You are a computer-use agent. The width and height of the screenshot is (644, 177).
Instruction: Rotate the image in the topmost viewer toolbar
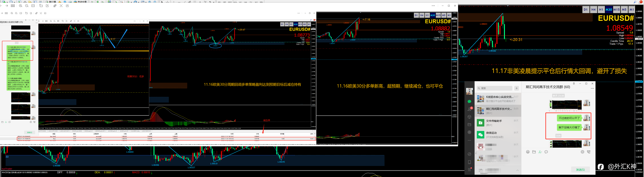[41, 6]
